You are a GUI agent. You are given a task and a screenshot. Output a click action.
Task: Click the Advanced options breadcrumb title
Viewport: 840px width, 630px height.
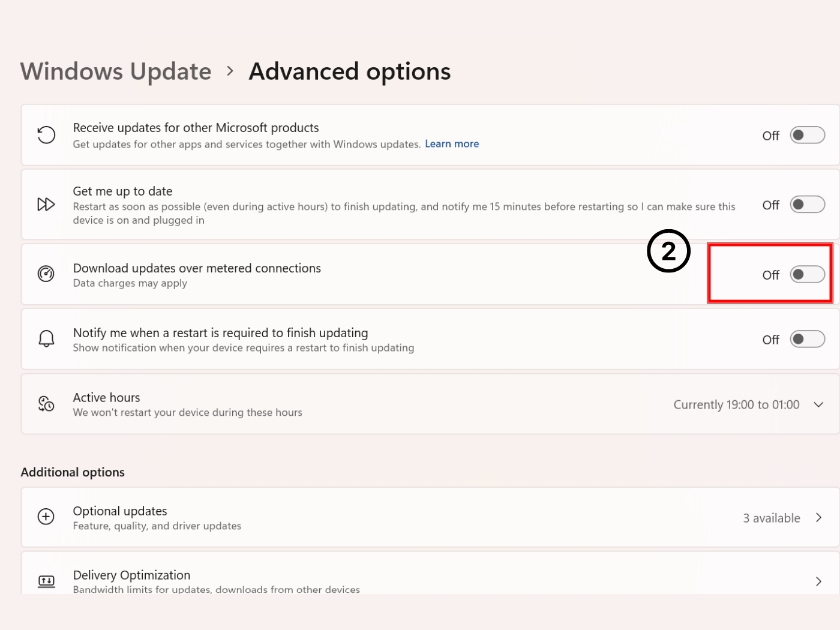pos(350,71)
